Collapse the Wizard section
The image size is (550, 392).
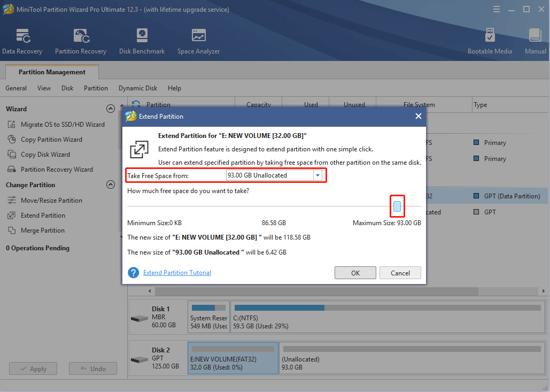tap(111, 109)
